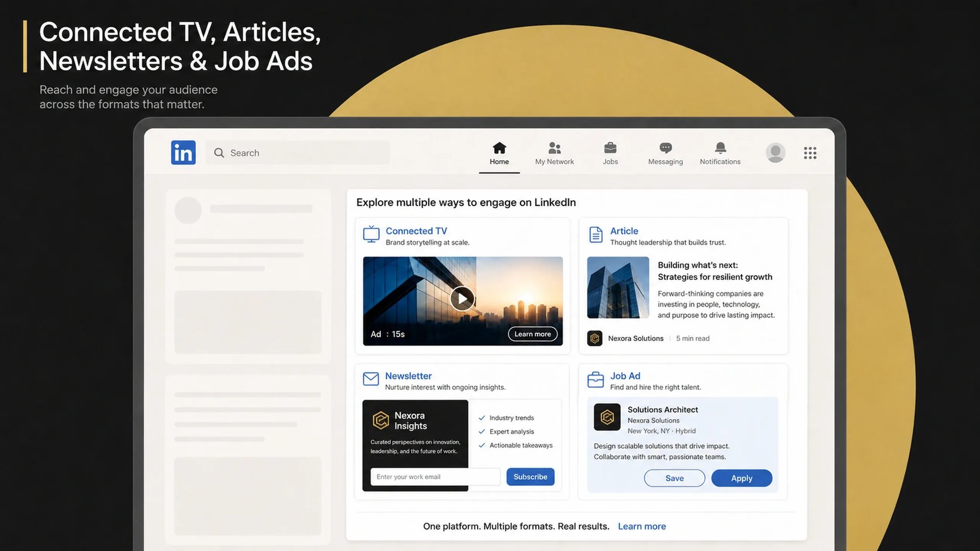The image size is (980, 551).
Task: Click the Nexora Insights logo icon
Action: pos(381,420)
